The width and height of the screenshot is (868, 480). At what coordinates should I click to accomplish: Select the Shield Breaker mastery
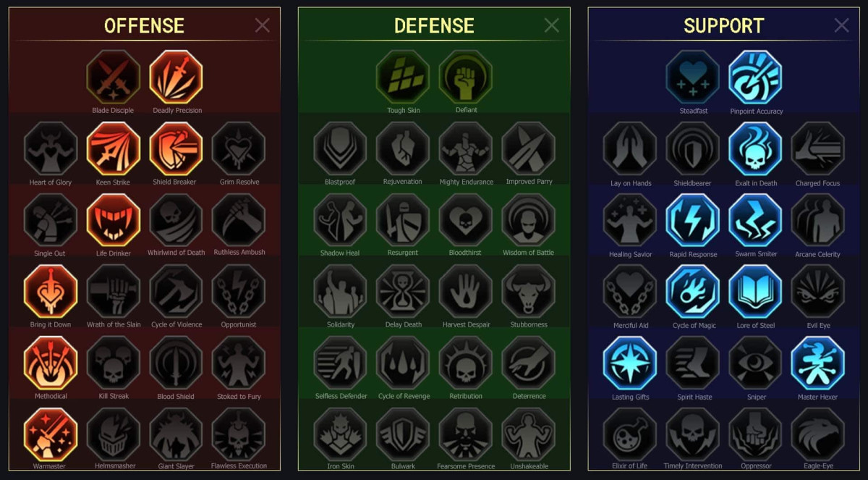(176, 148)
